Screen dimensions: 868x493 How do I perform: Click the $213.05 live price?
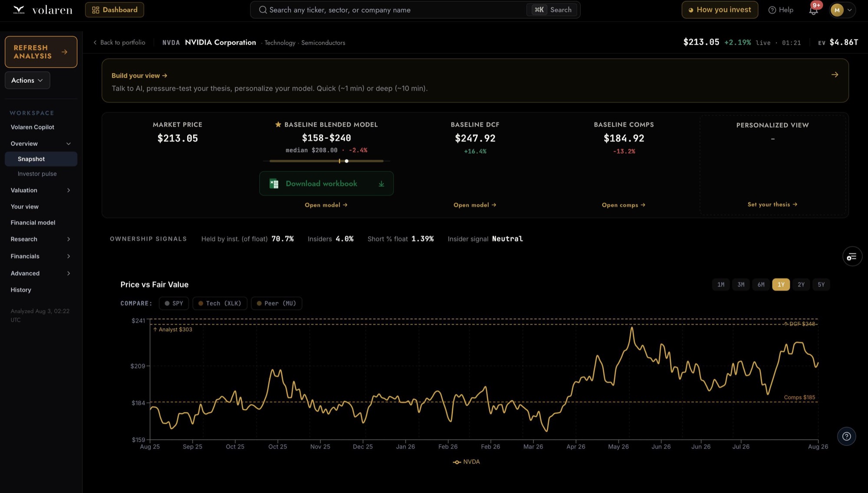(x=701, y=42)
